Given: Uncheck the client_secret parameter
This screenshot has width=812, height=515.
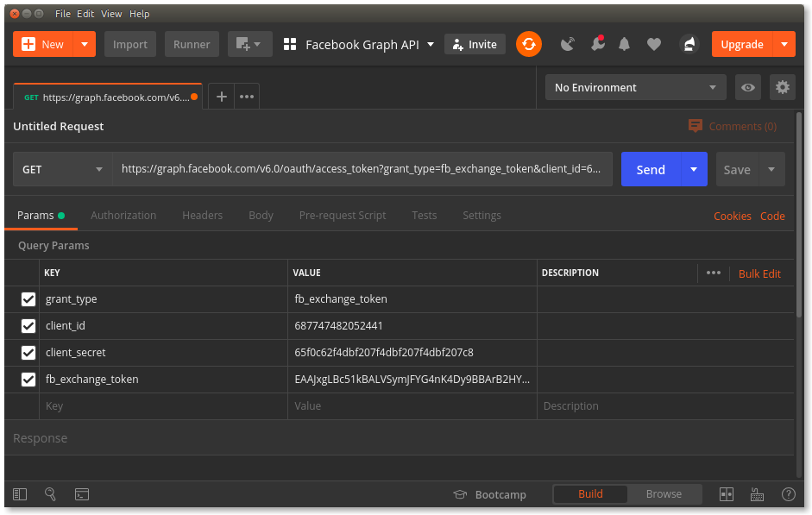Looking at the screenshot, I should pyautogui.click(x=28, y=353).
